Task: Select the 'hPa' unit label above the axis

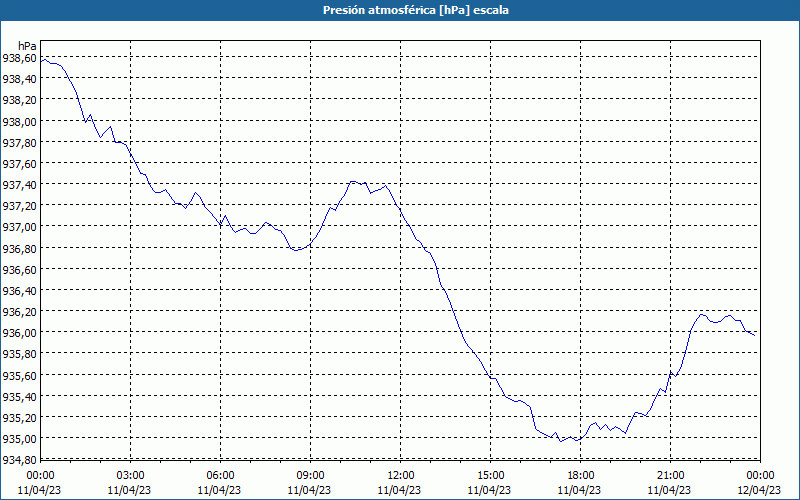Action: [x=27, y=46]
